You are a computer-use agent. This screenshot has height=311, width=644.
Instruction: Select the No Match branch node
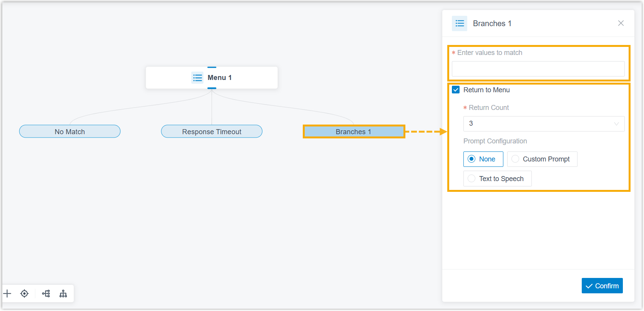click(70, 131)
